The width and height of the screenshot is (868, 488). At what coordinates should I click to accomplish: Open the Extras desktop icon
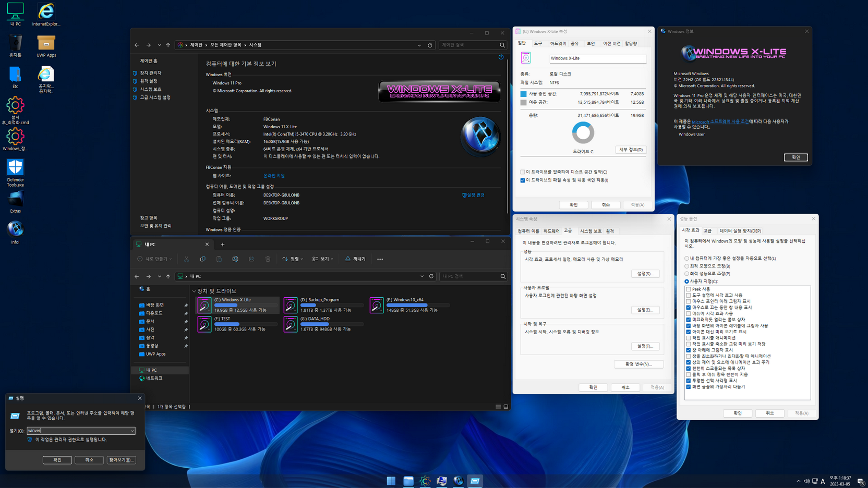pyautogui.click(x=15, y=202)
